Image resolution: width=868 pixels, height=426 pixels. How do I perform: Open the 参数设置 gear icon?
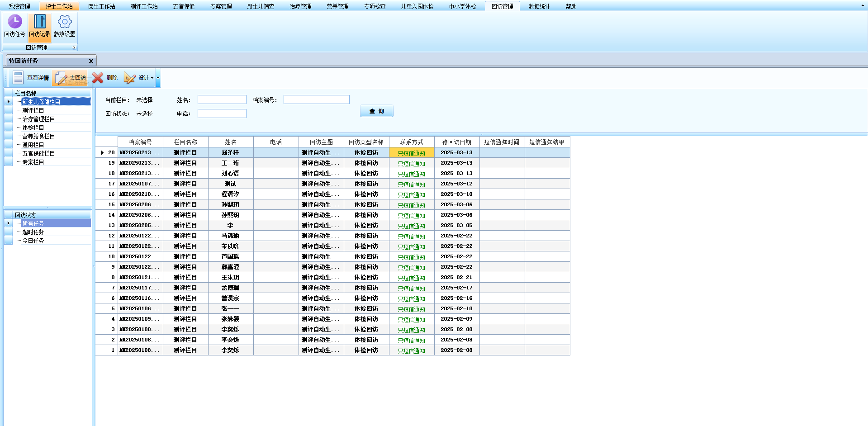click(65, 26)
